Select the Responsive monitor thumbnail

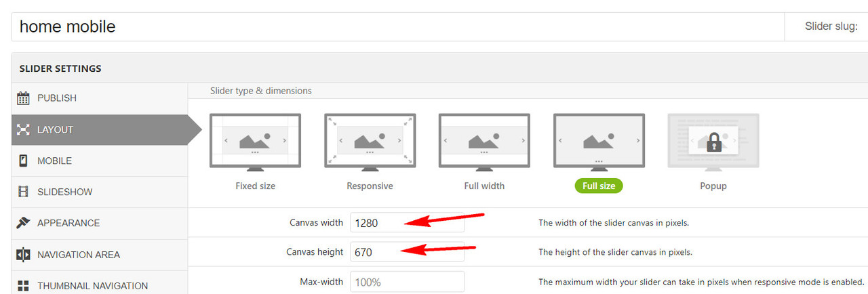pyautogui.click(x=370, y=143)
